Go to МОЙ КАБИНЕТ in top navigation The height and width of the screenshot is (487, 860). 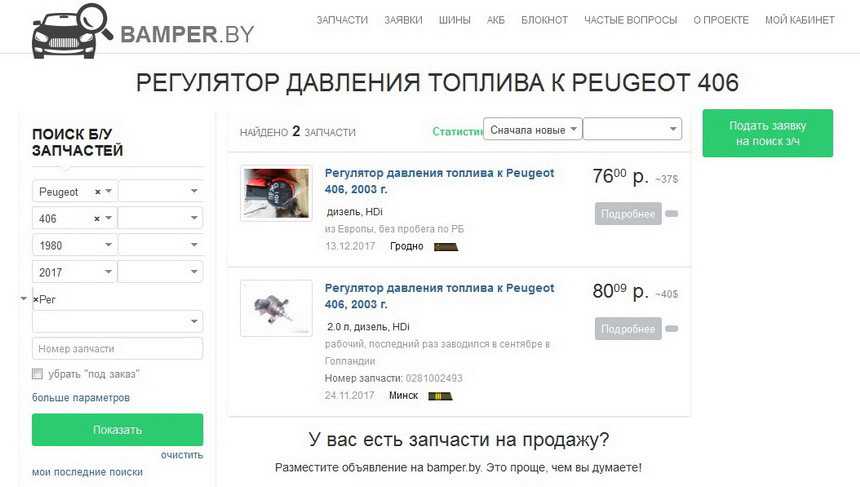[800, 20]
